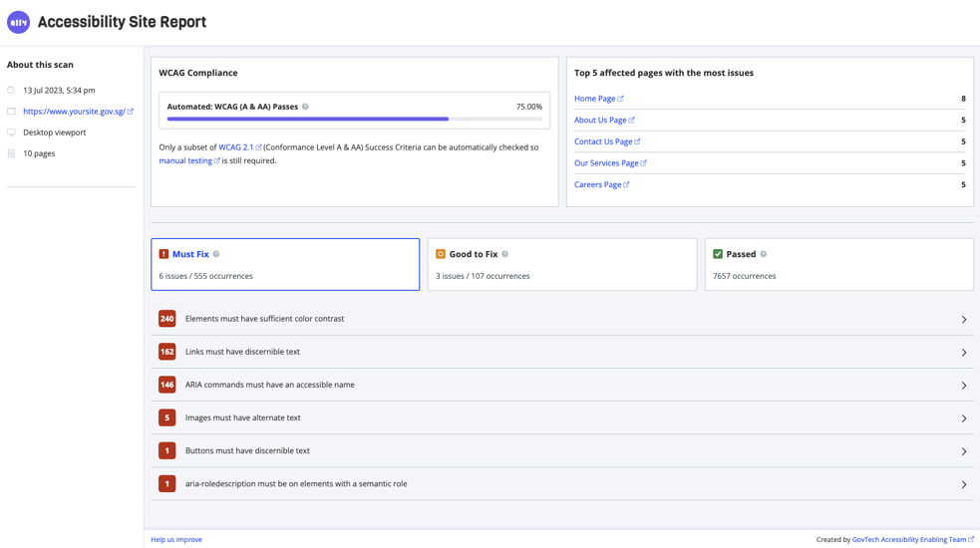The width and height of the screenshot is (980, 548).
Task: Click '6 issues / 555 occurrences' text
Action: click(205, 276)
